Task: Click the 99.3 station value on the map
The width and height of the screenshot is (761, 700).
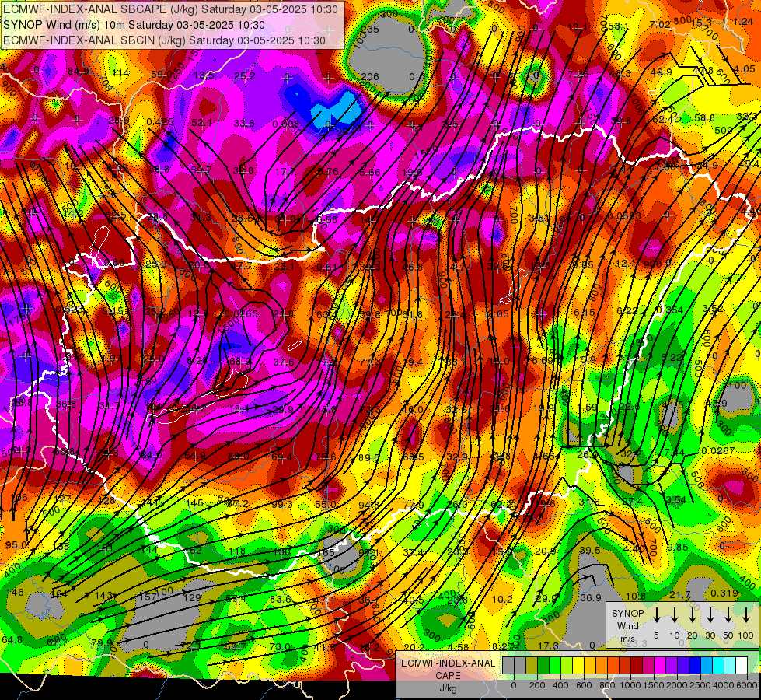Action: (282, 505)
